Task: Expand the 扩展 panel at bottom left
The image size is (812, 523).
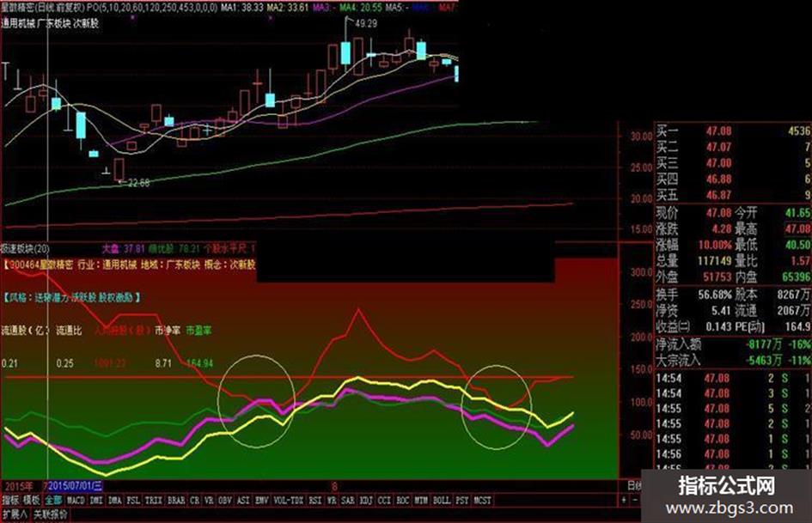Action: click(15, 514)
